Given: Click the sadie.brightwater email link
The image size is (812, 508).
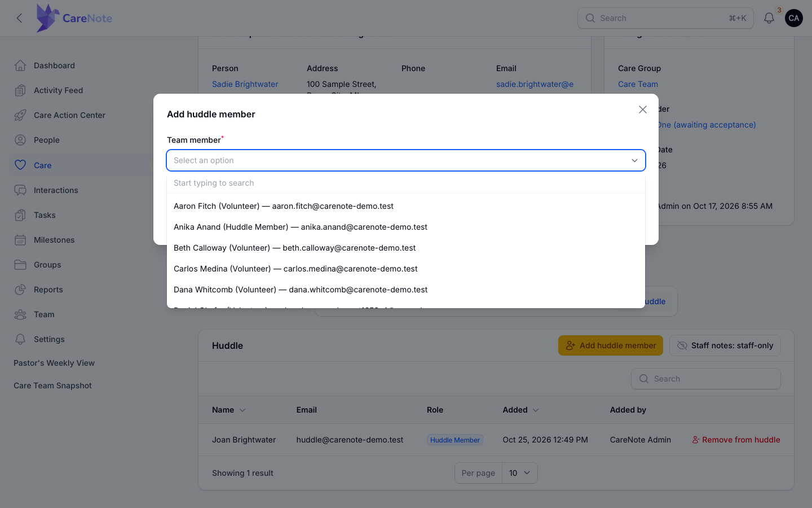Looking at the screenshot, I should (x=535, y=84).
